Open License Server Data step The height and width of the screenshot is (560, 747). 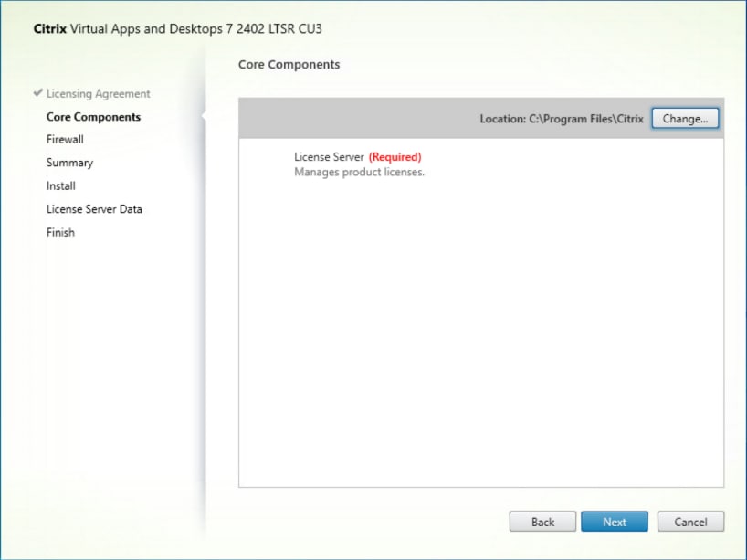(x=94, y=209)
